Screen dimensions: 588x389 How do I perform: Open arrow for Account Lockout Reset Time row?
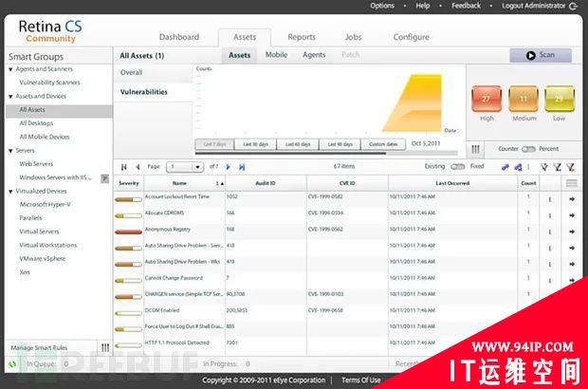tap(572, 199)
